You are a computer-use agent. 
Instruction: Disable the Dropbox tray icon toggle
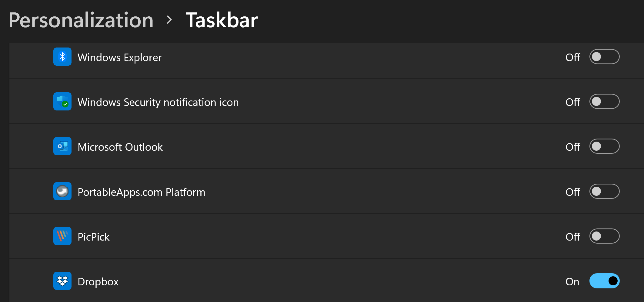[604, 281]
